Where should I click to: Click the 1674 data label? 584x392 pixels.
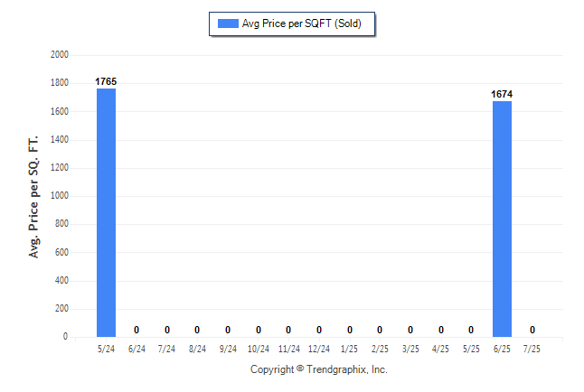tap(502, 94)
